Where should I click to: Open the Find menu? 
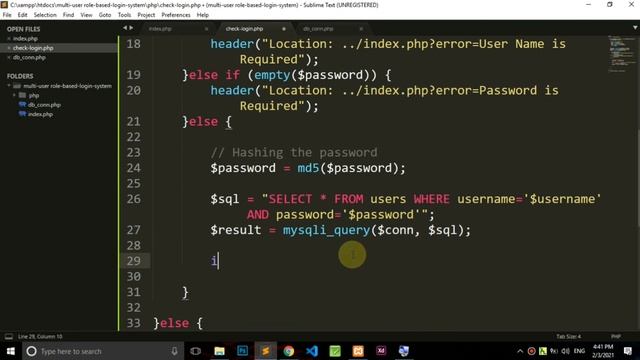click(68, 15)
